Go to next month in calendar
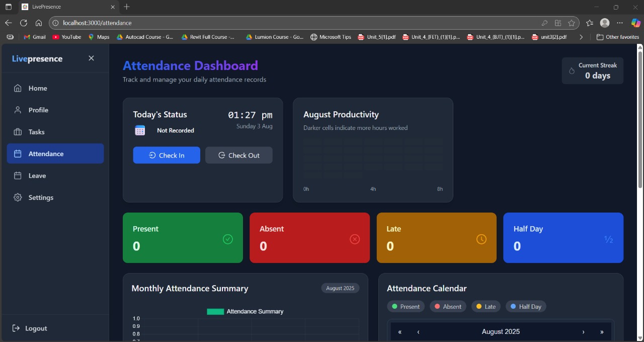This screenshot has height=342, width=644. point(583,331)
